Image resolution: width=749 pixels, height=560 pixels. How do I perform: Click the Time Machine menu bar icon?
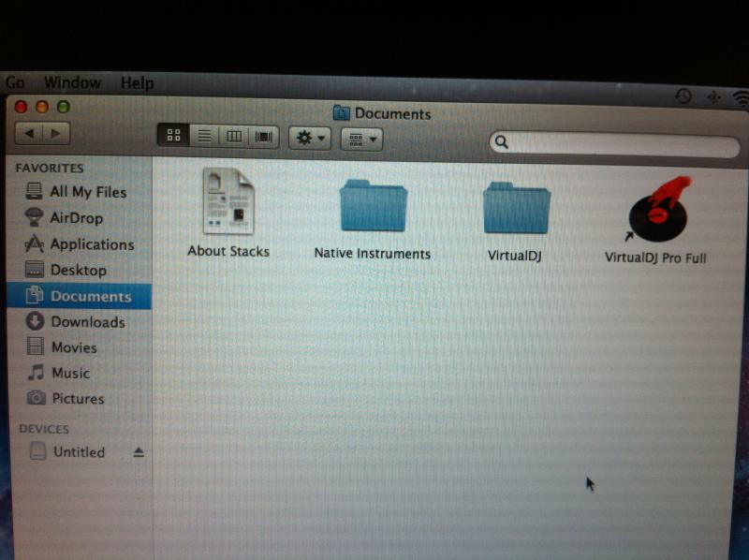click(683, 96)
